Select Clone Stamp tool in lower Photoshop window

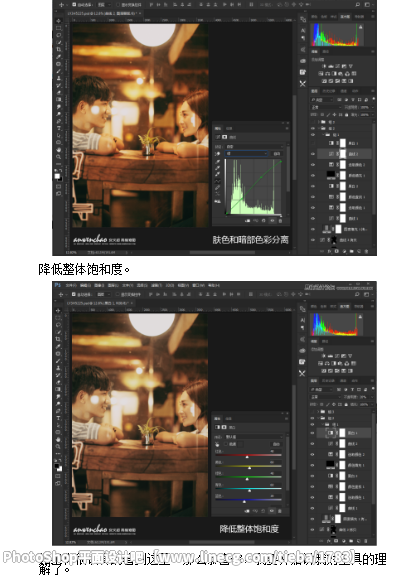pyautogui.click(x=58, y=368)
